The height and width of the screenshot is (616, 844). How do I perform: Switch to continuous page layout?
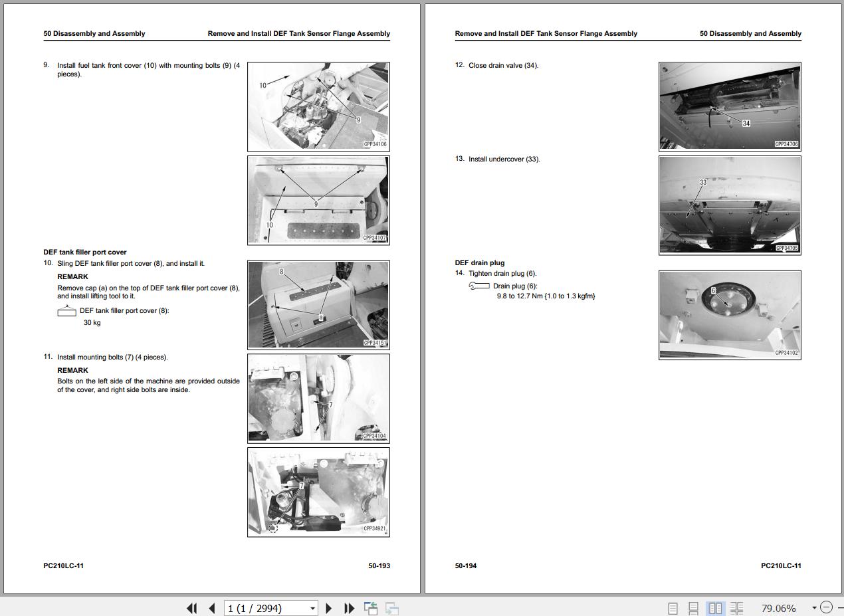(x=693, y=608)
